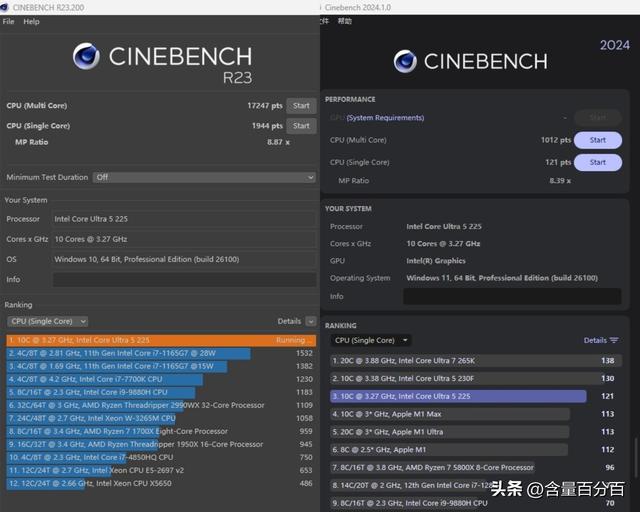Viewport: 640px width, 512px height.
Task: Select R23 ranking row i7-1165G7 @15W
Action: pyautogui.click(x=161, y=366)
